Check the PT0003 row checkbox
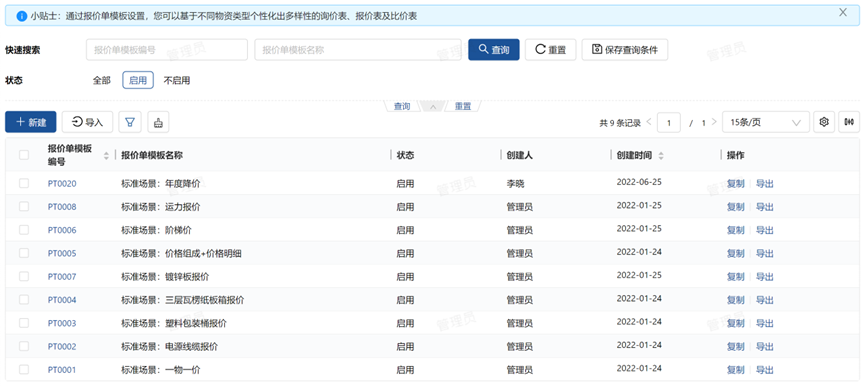 point(24,322)
